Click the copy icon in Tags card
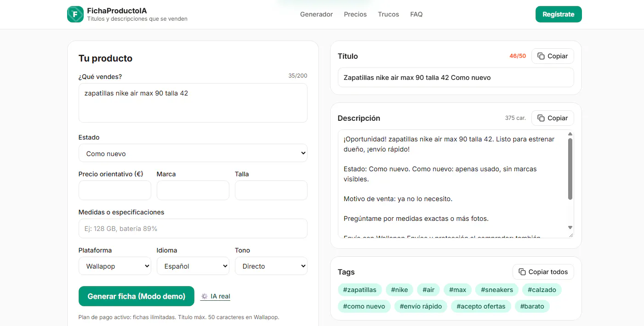Screen dimensions: 644x326 pyautogui.click(x=522, y=272)
